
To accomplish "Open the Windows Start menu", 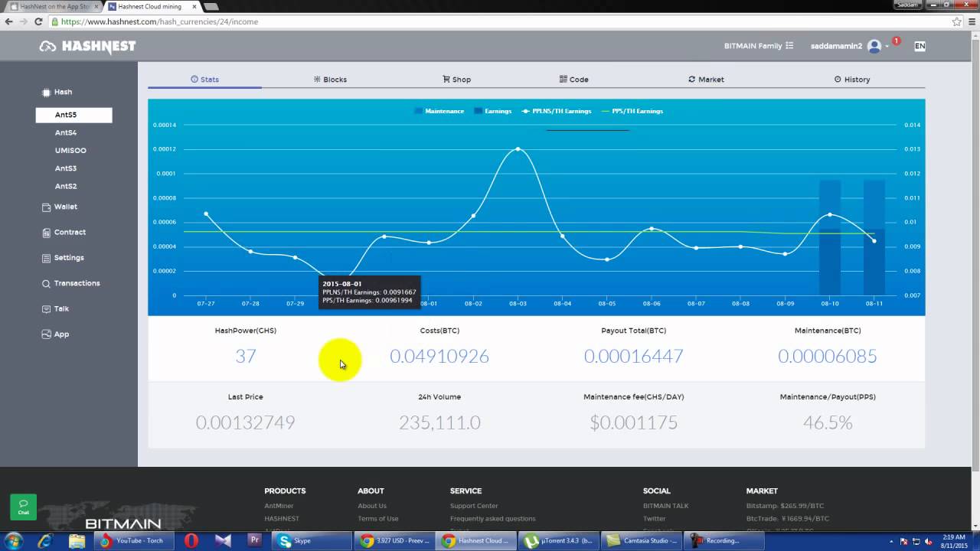I will point(13,540).
